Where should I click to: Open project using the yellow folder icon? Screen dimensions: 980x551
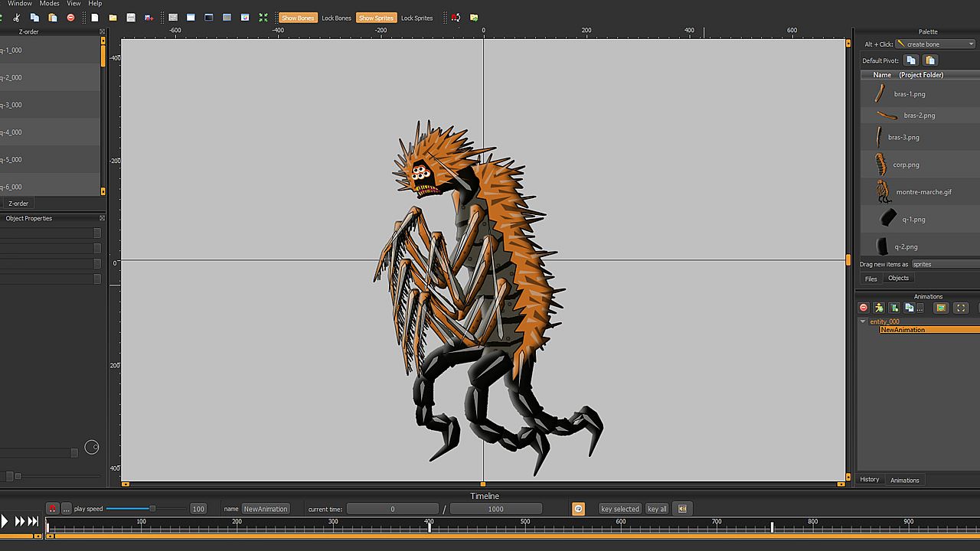[x=113, y=18]
